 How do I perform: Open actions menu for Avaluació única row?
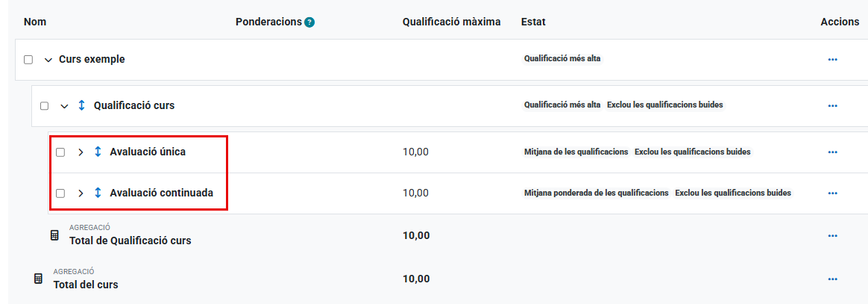pyautogui.click(x=832, y=152)
